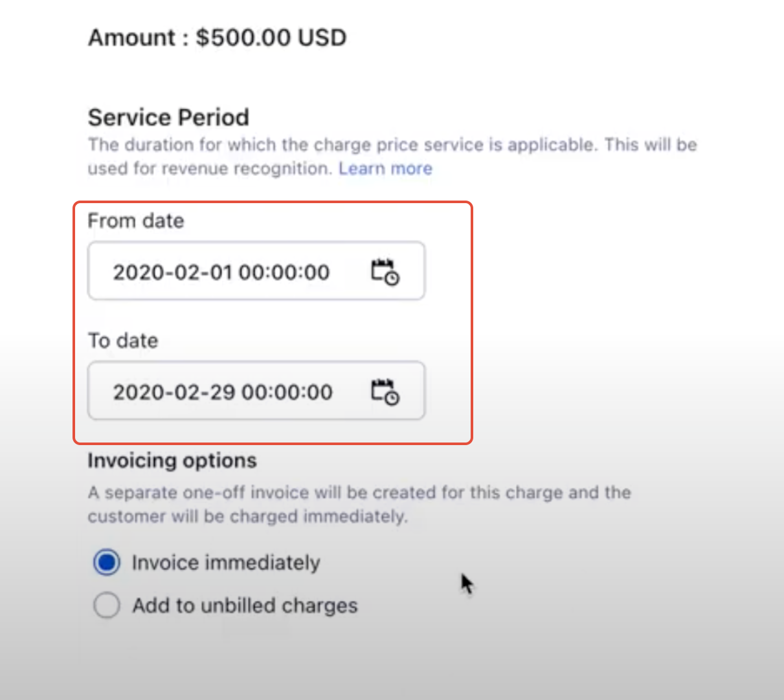784x700 pixels.
Task: Open the From date calendar picker icon
Action: (x=385, y=272)
